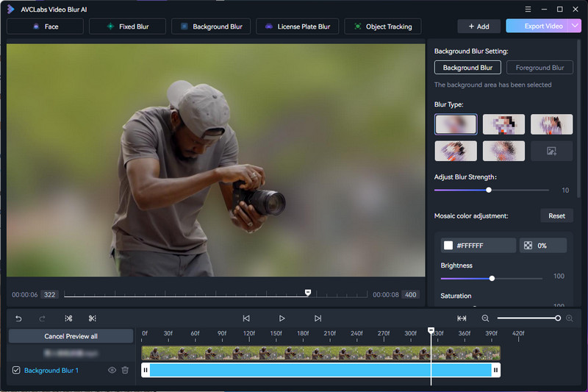Image resolution: width=588 pixels, height=392 pixels.
Task: Open Object Tracking tab
Action: click(382, 26)
